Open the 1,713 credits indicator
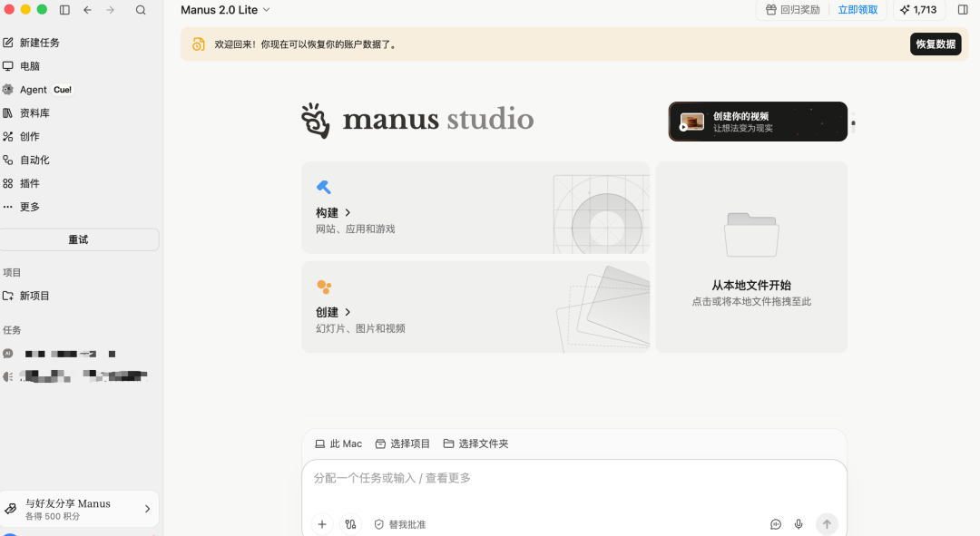Viewport: 980px width, 536px height. click(918, 10)
